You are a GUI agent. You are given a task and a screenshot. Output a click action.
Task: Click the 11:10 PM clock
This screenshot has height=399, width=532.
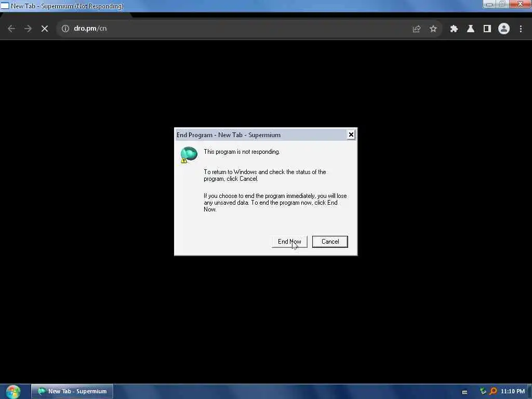[513, 391]
